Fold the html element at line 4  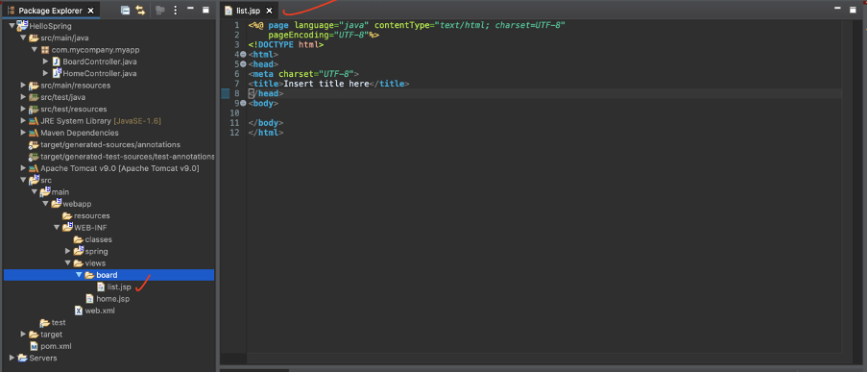(x=243, y=54)
